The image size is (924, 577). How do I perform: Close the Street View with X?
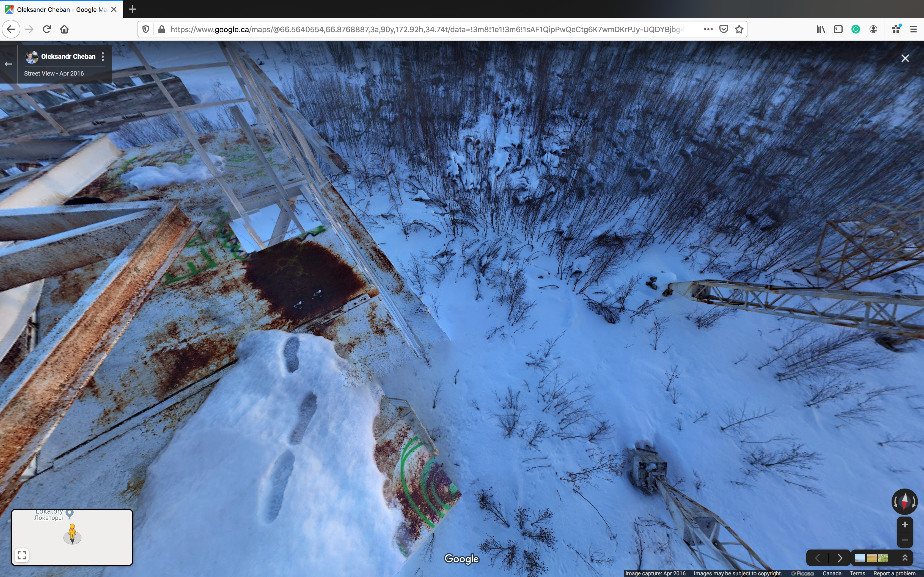pos(905,58)
